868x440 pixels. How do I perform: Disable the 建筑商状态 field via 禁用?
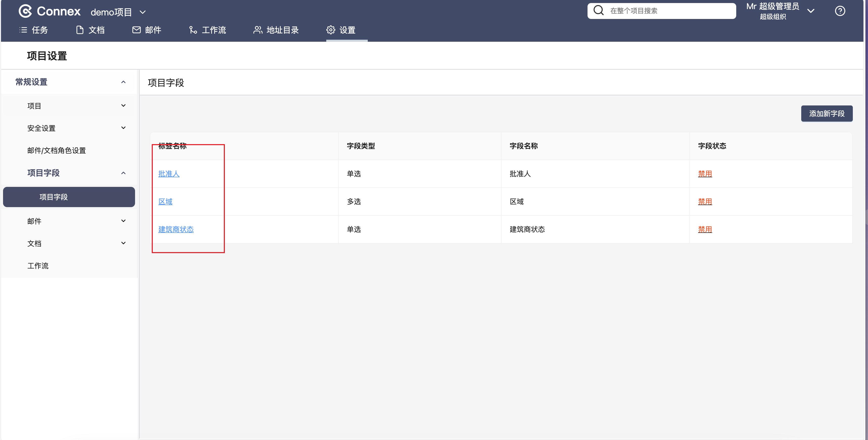[x=705, y=229]
